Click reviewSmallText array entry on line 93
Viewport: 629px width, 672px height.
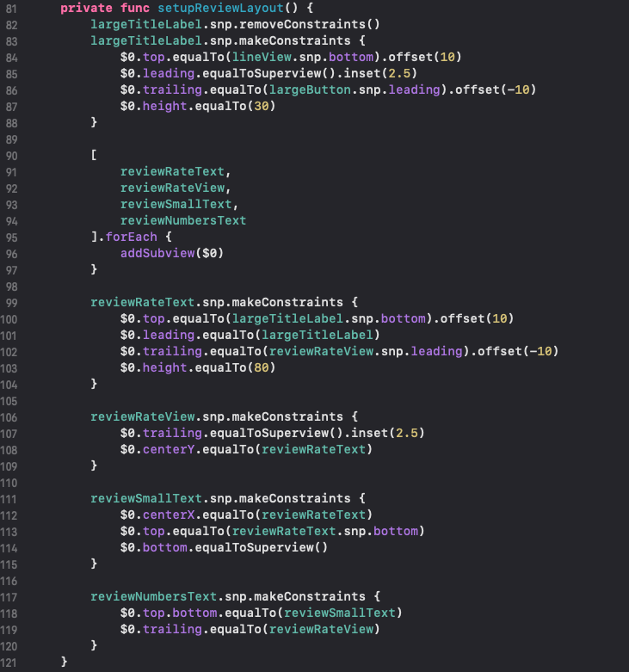coord(176,204)
